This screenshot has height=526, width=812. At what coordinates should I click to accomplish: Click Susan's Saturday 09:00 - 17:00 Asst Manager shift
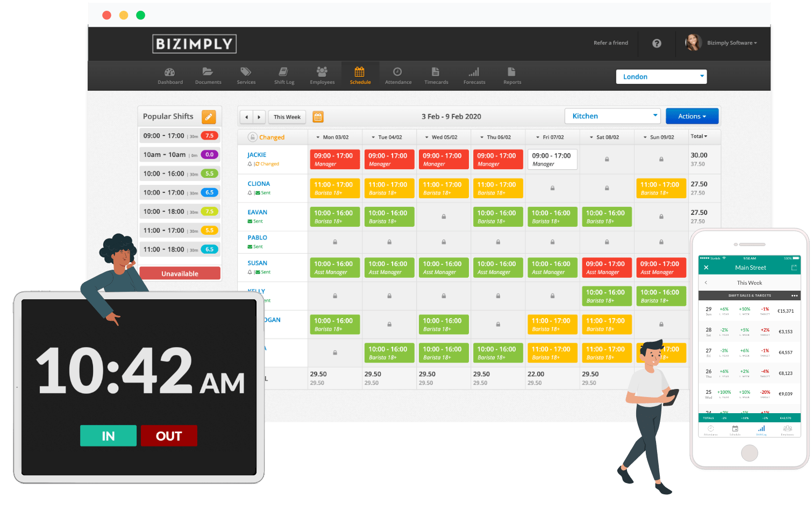coord(607,268)
